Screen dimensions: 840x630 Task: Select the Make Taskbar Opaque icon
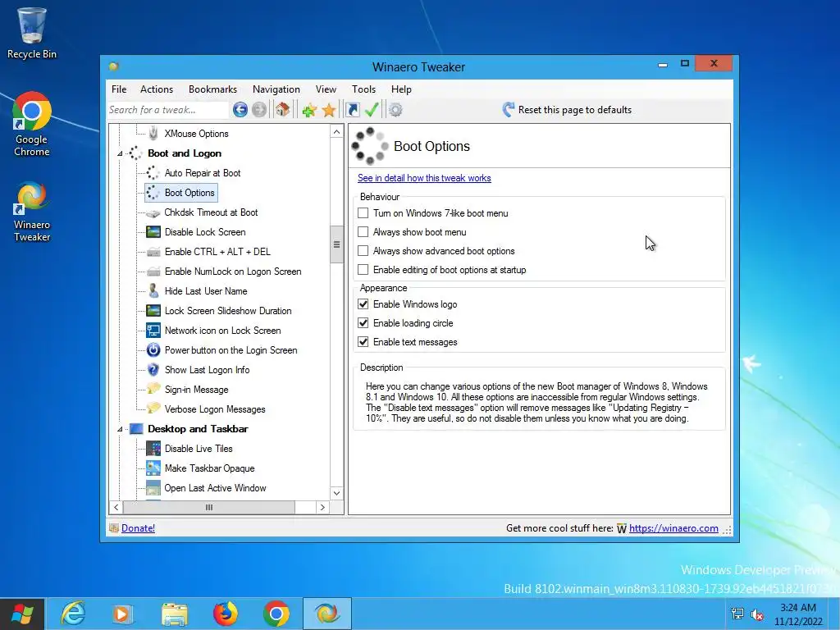(153, 468)
